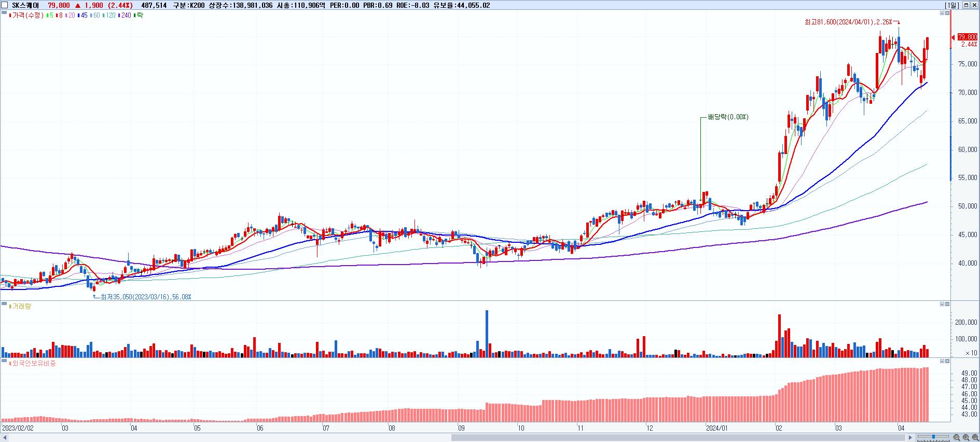This screenshot has height=442, width=980.
Task: Close the price chart pane
Action: (947, 13)
